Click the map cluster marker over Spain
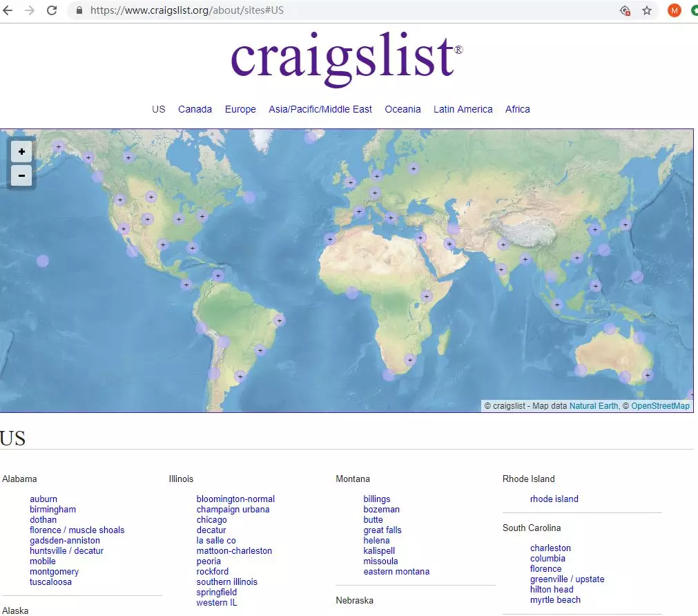This screenshot has height=616, width=698. [x=359, y=211]
